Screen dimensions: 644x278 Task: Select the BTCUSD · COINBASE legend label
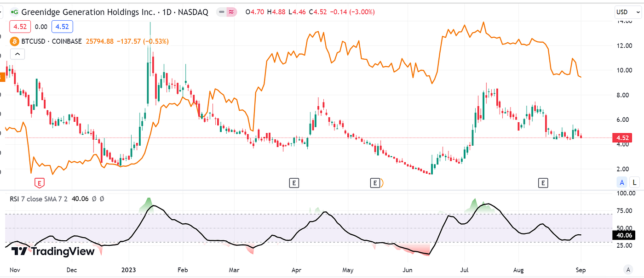(52, 41)
